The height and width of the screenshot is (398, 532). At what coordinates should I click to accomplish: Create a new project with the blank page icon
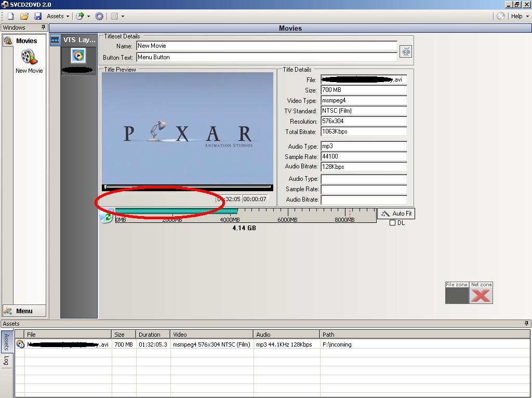pos(10,16)
